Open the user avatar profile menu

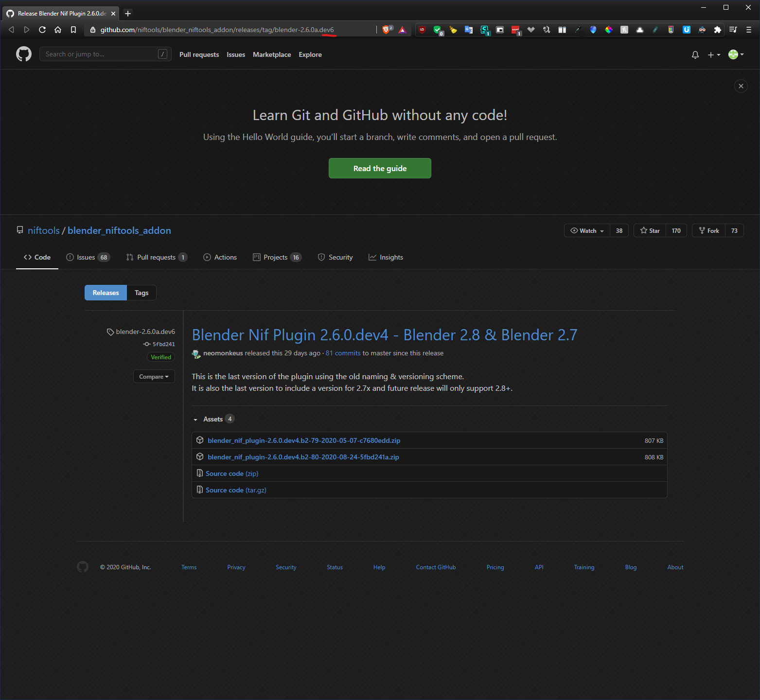736,54
